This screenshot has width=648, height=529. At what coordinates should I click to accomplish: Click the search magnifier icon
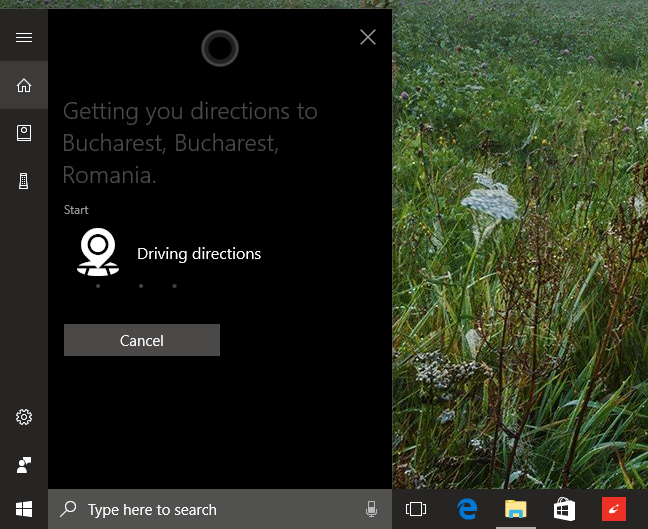pyautogui.click(x=68, y=509)
